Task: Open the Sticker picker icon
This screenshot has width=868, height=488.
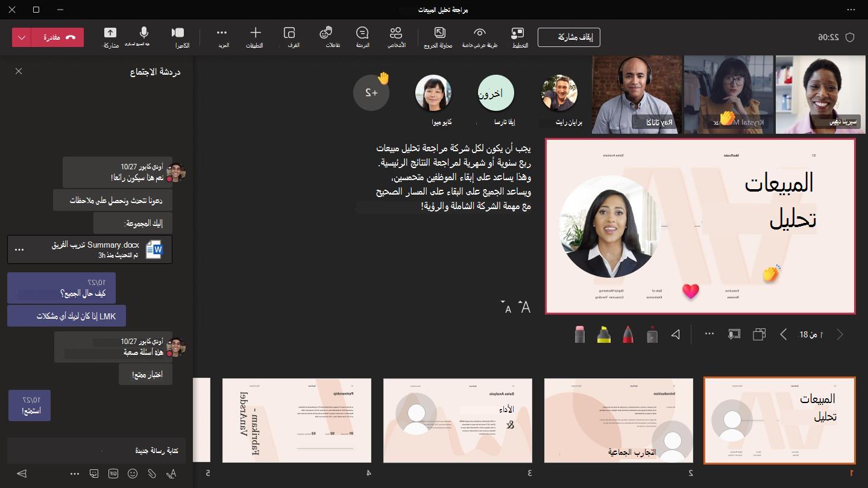Action: 94,474
